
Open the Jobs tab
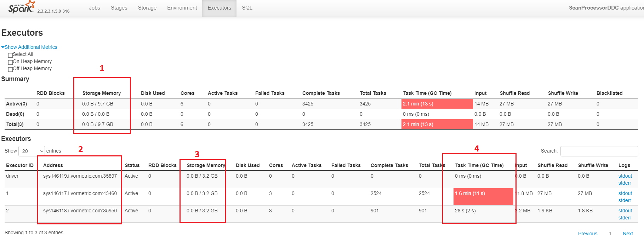[95, 8]
